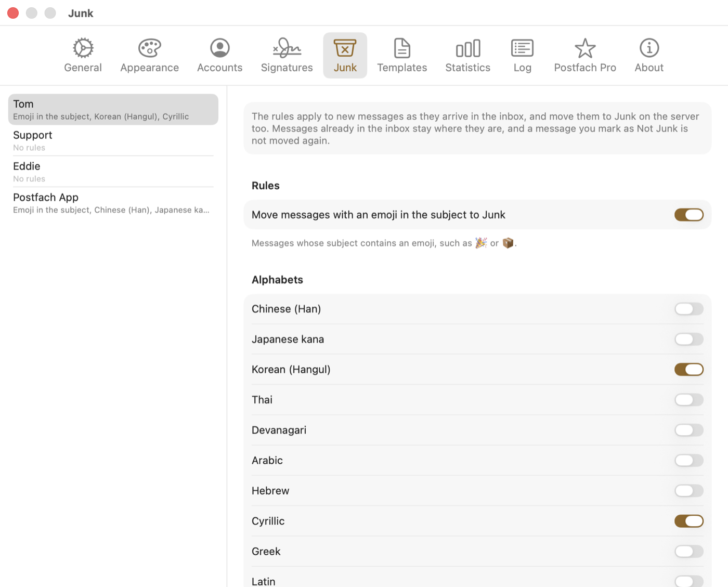
Task: Select the Eddie account row
Action: tap(113, 172)
